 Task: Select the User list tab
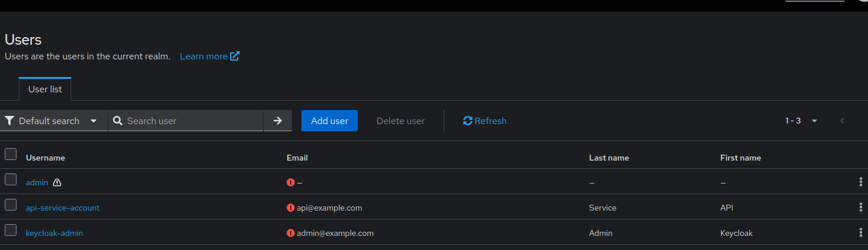click(x=45, y=89)
